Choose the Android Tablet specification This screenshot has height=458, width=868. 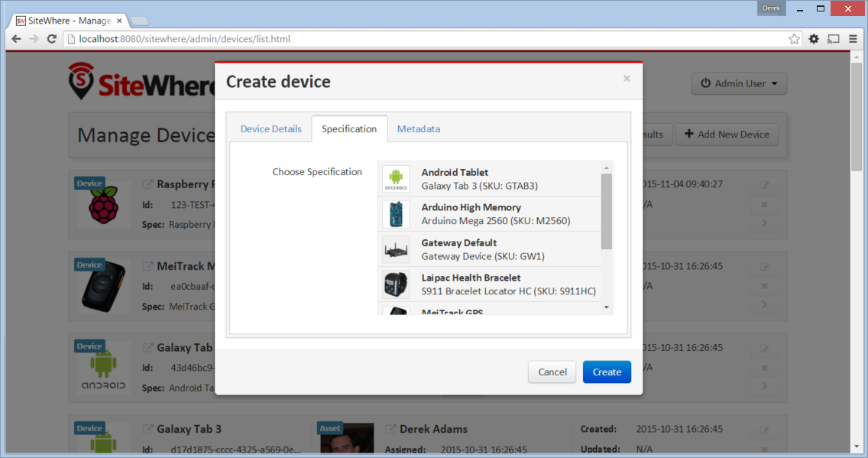(489, 179)
